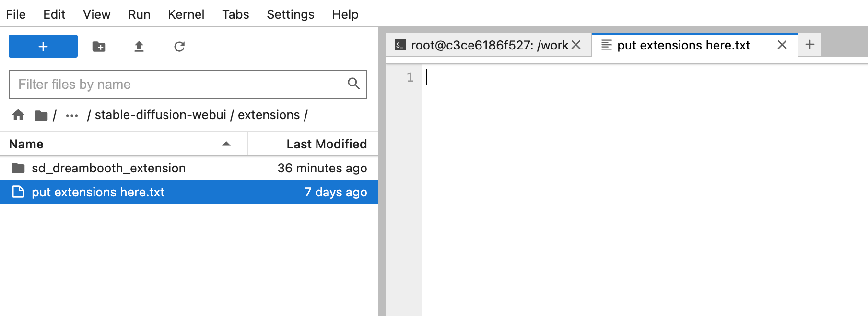
Task: Click line number 1 in the editor
Action: (x=409, y=77)
